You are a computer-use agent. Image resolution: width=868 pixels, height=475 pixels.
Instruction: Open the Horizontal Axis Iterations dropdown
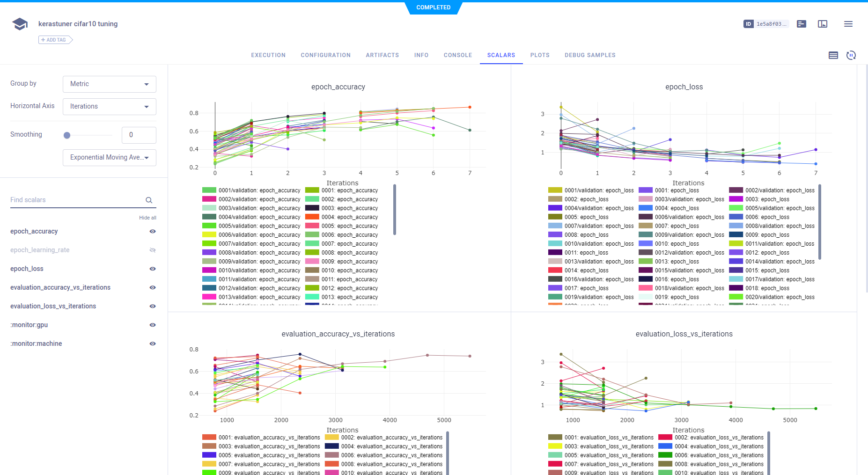pyautogui.click(x=110, y=107)
